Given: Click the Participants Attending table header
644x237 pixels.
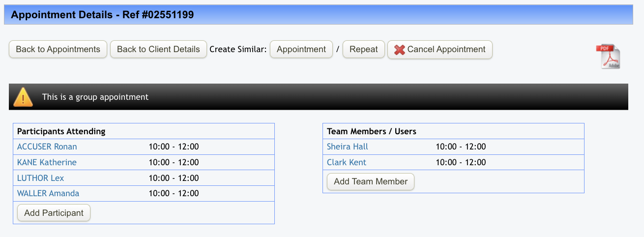Looking at the screenshot, I should coord(61,131).
